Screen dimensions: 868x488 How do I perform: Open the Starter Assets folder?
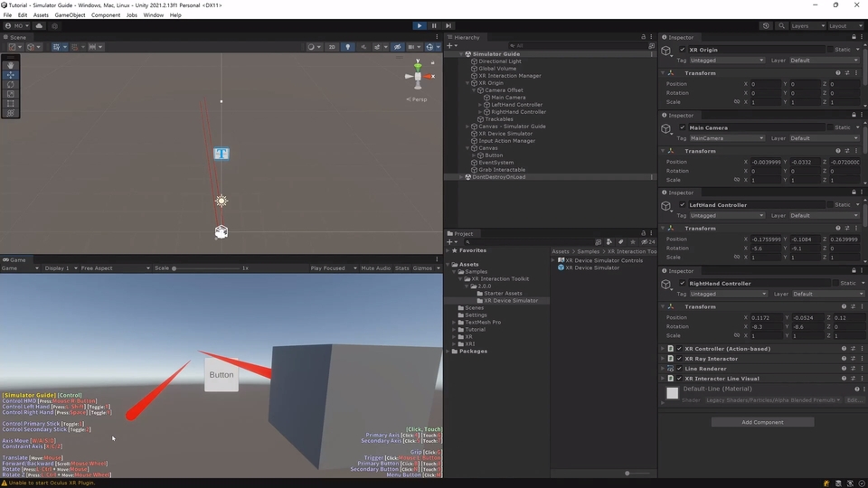pos(503,293)
